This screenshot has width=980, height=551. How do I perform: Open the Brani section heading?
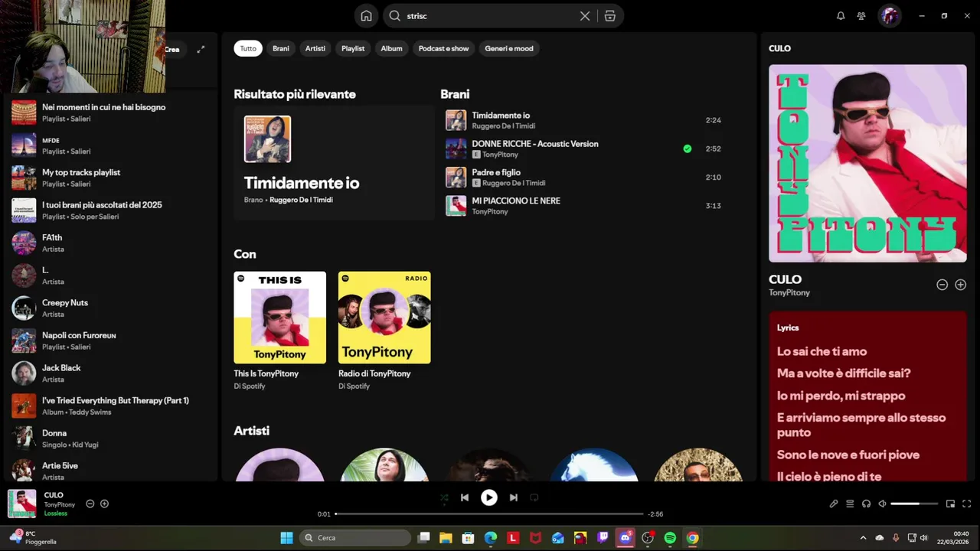point(455,94)
